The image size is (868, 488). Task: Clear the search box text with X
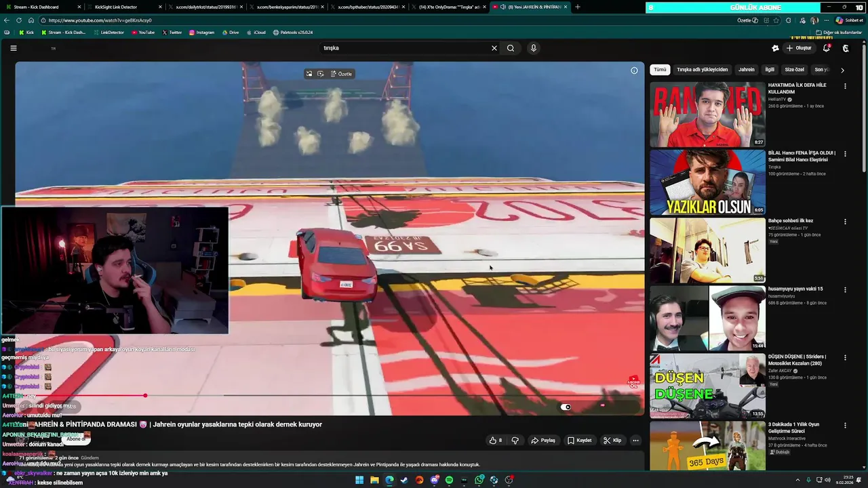coord(494,48)
